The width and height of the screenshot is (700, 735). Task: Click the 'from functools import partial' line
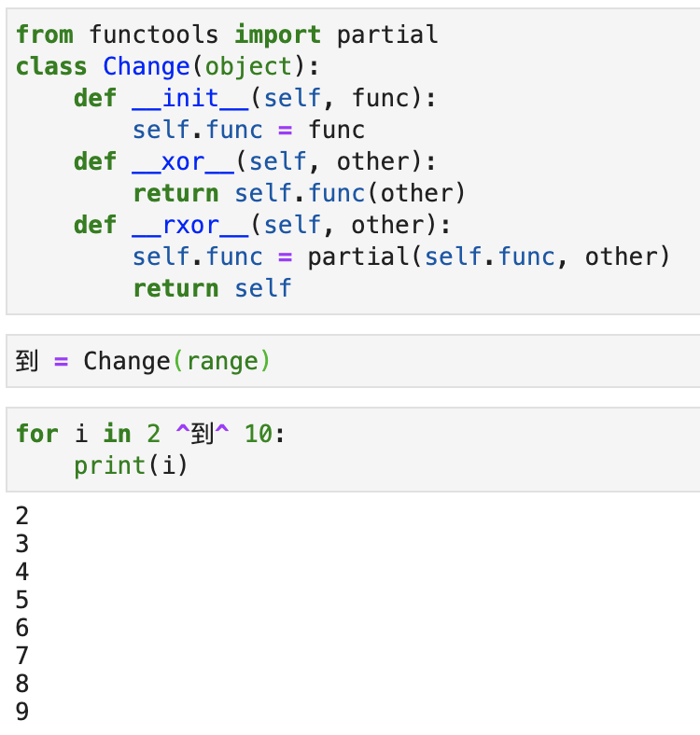[227, 35]
